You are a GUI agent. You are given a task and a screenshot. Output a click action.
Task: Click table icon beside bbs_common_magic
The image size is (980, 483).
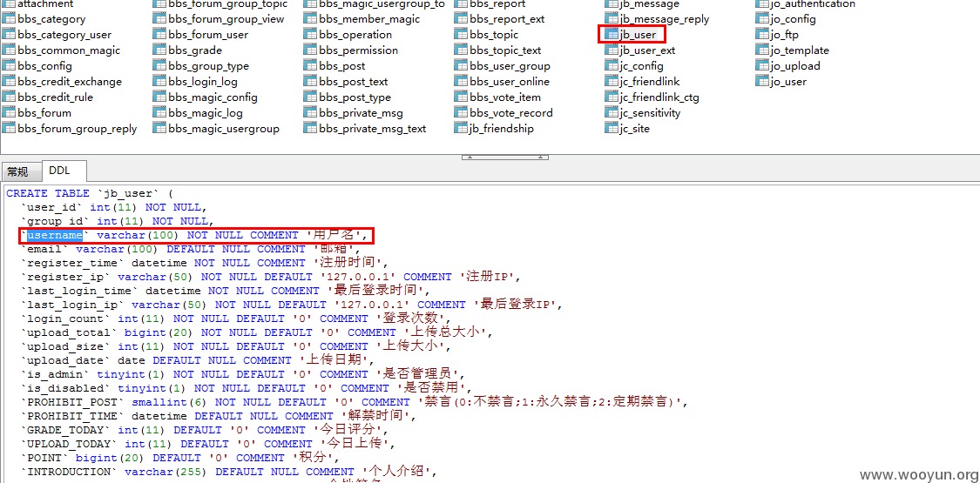click(9, 50)
